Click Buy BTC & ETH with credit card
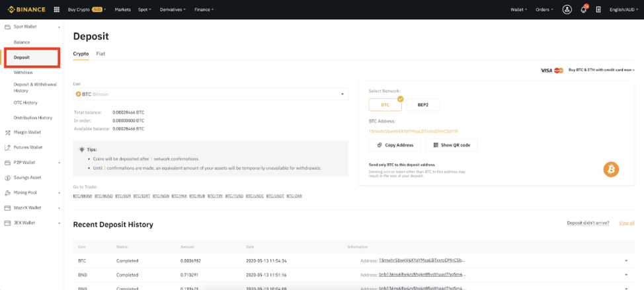Image resolution: width=644 pixels, height=290 pixels. click(x=601, y=70)
